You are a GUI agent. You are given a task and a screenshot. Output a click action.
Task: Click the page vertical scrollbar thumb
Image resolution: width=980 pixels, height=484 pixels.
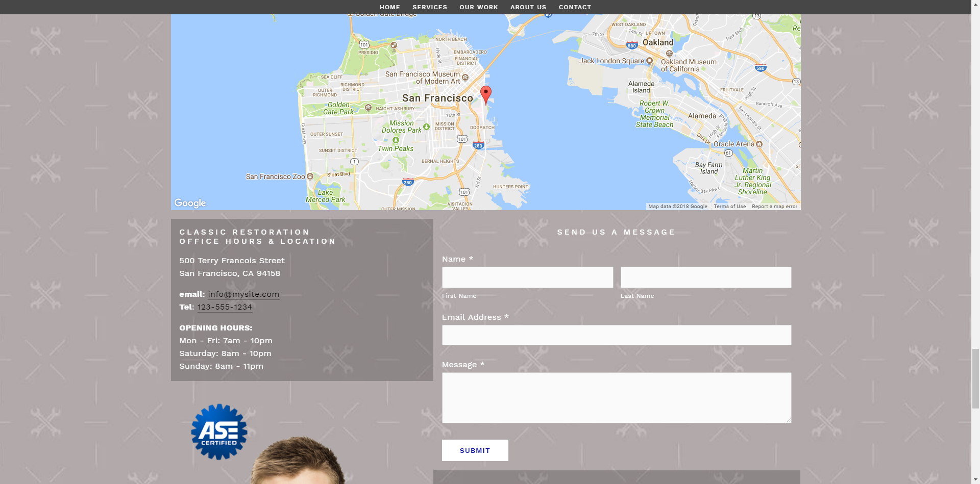[975, 378]
